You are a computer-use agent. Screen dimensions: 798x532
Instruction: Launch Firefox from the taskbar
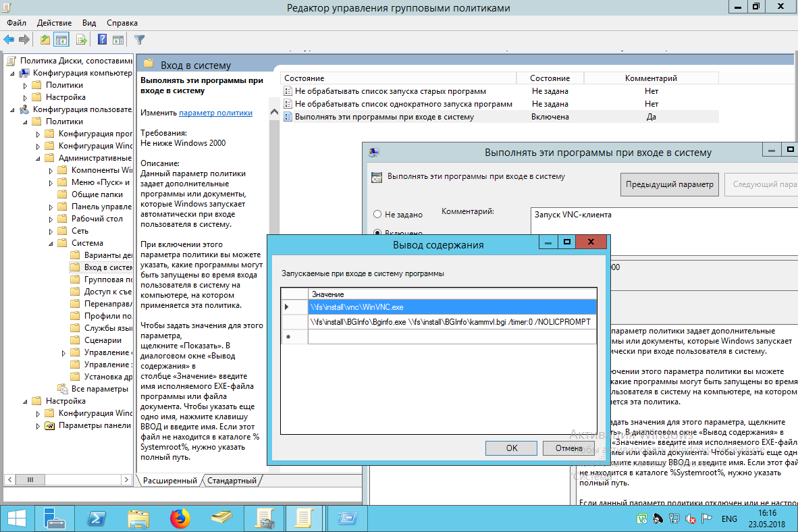[180, 518]
